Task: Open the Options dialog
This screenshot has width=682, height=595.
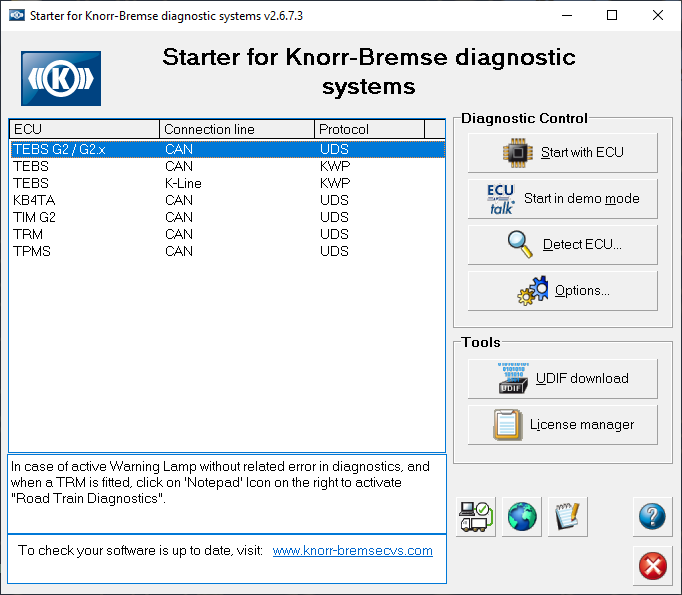Action: point(563,291)
